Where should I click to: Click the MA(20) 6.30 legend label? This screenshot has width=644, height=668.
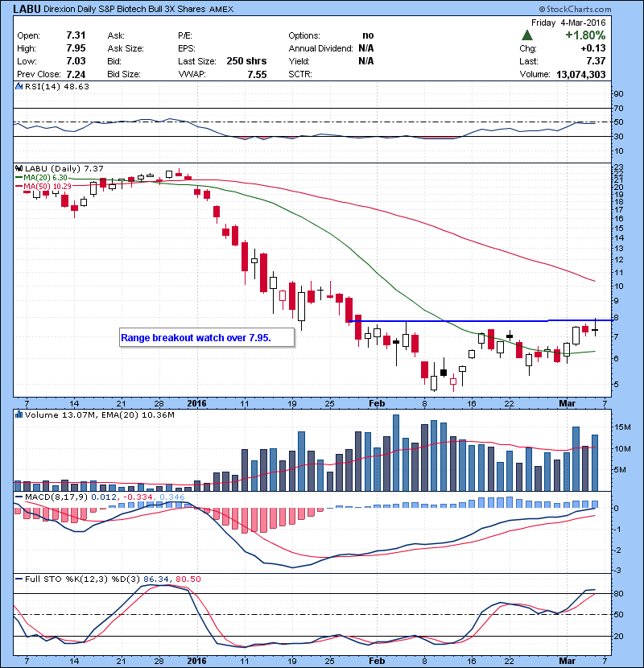tap(46, 178)
